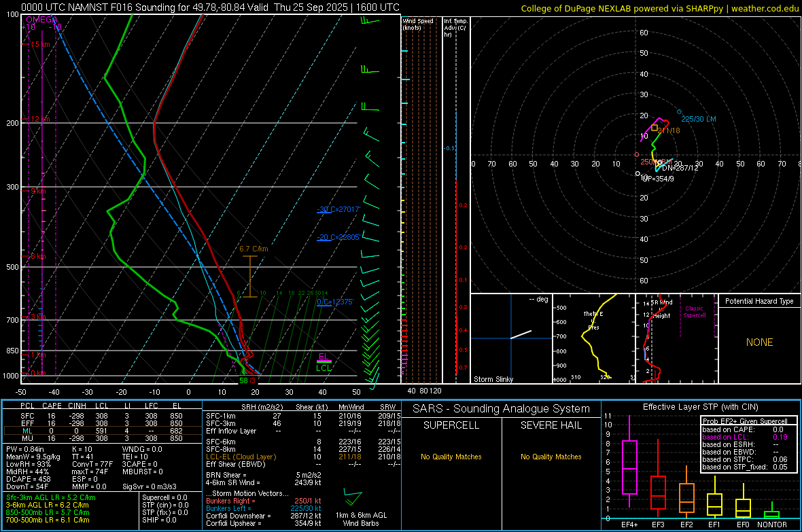802x532 pixels.
Task: Open the weather.cod.edu NEXLAB credit text
Action: tap(659, 8)
